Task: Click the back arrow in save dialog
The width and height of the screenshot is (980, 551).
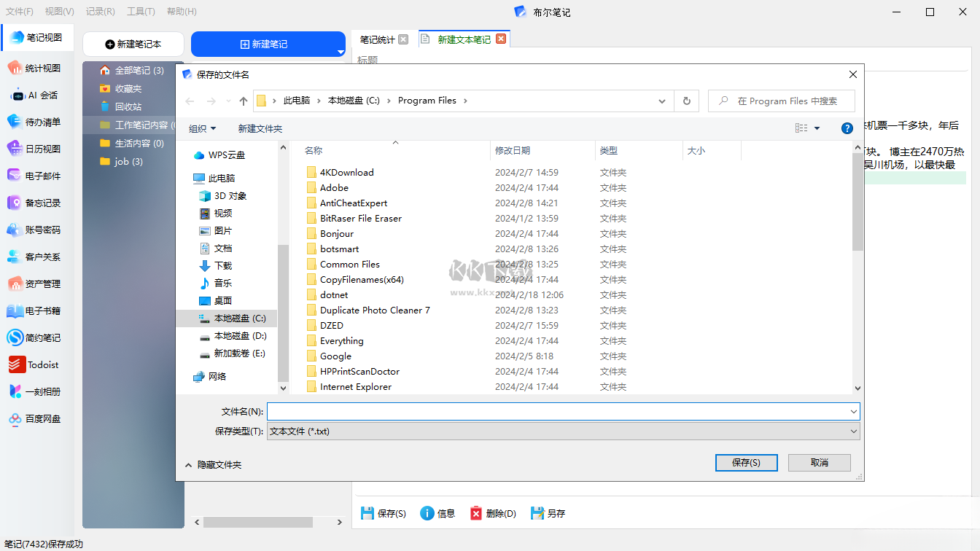Action: pos(190,101)
